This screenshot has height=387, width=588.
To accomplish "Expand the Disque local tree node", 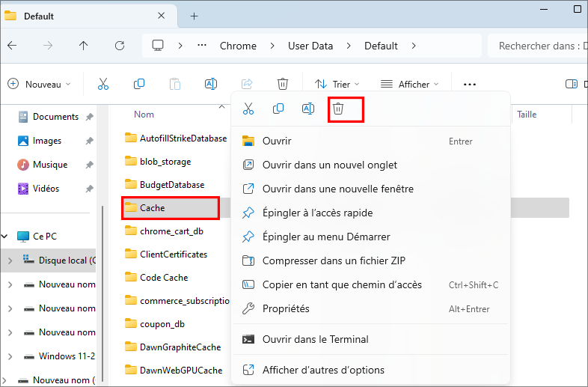I will [x=10, y=260].
